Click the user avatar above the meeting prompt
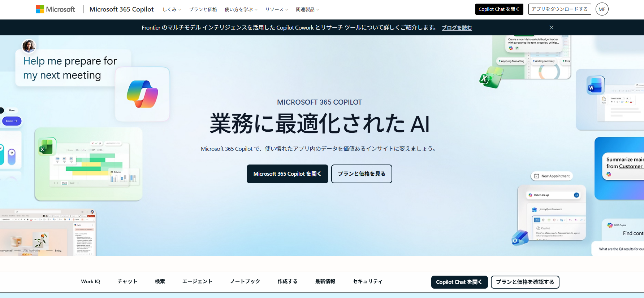Viewport: 644px width, 298px height. click(x=29, y=46)
